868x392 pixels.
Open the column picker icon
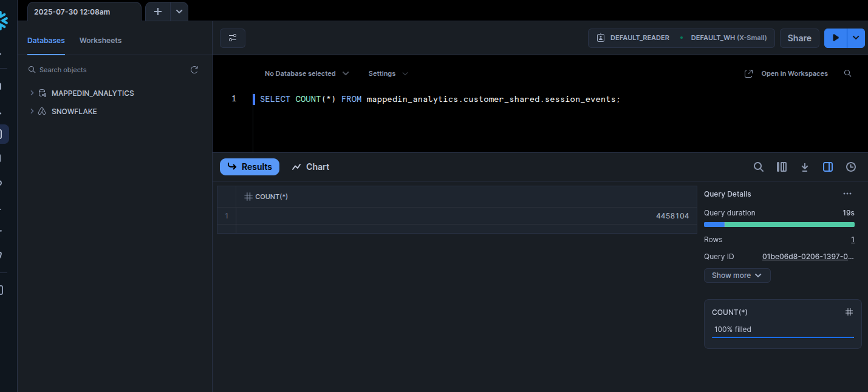782,167
